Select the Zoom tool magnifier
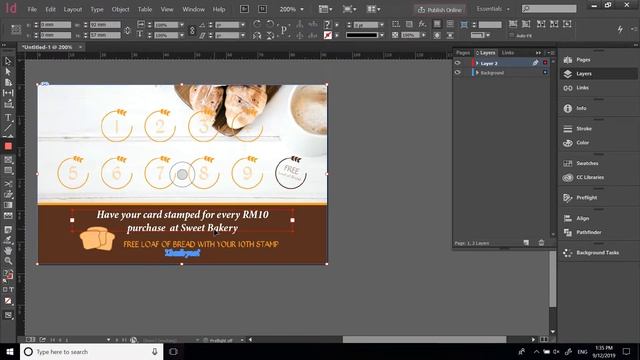 8,261
